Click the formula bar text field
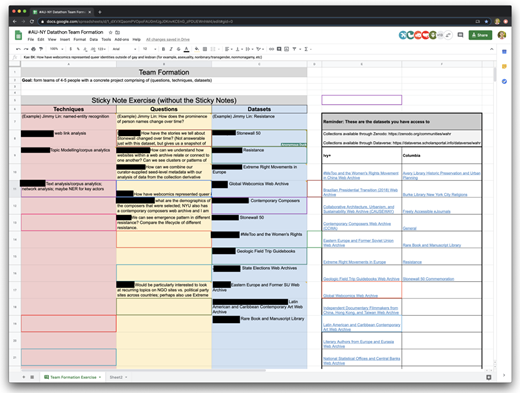Screen dimensions: 520x393 click(257, 57)
